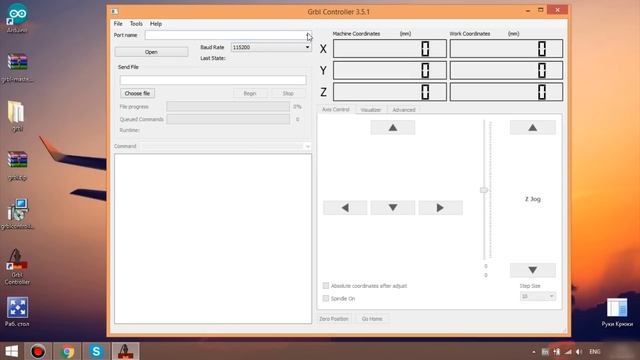
Task: Click the File progress bar
Action: click(x=228, y=107)
